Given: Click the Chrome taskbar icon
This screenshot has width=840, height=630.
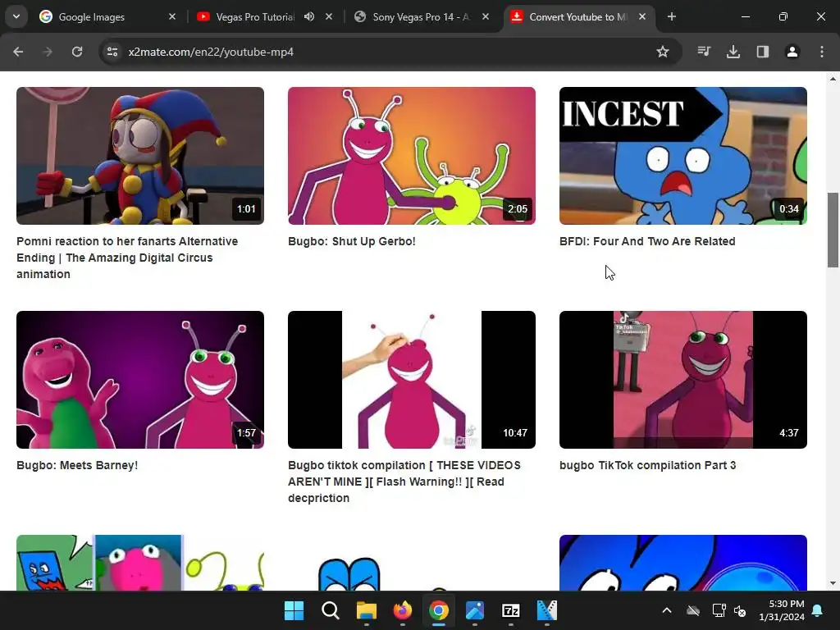Looking at the screenshot, I should 438,610.
